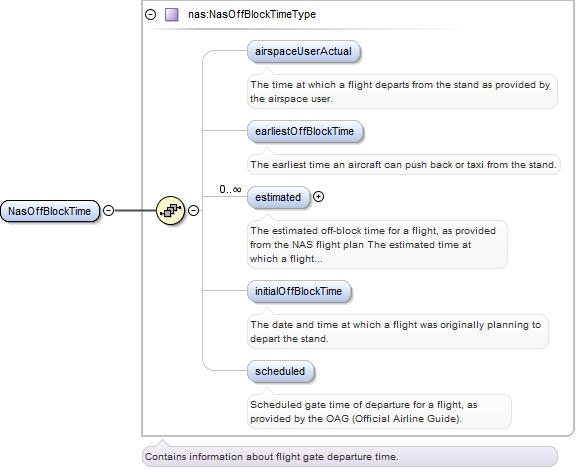Select the scheduled element node

(x=281, y=371)
